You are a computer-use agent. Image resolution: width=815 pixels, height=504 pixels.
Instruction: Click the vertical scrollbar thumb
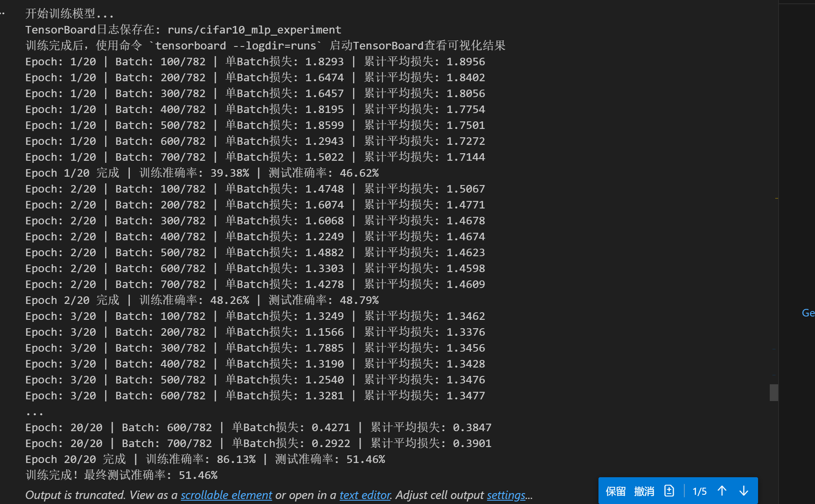click(774, 392)
